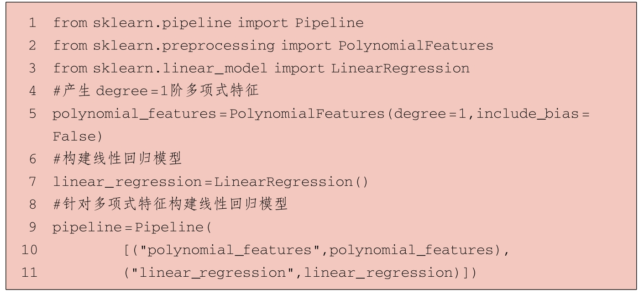Click the "Pipeline(" call on line 9
Screen dimensions: 644x295
(x=173, y=227)
